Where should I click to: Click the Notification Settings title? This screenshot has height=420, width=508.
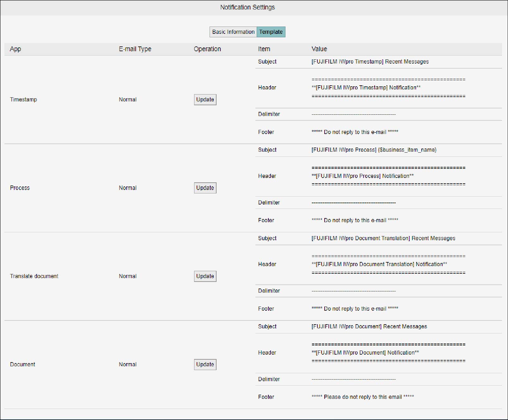[248, 7]
